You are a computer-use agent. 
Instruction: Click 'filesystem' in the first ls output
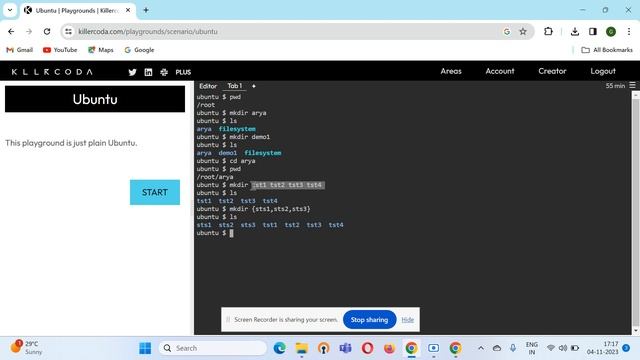tap(237, 129)
